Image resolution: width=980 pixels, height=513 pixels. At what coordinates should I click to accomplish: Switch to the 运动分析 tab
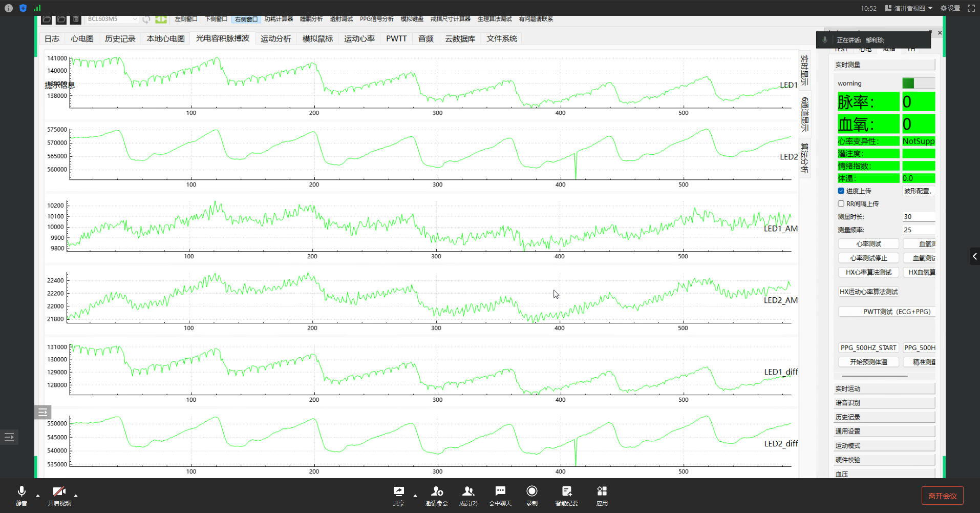pyautogui.click(x=275, y=38)
